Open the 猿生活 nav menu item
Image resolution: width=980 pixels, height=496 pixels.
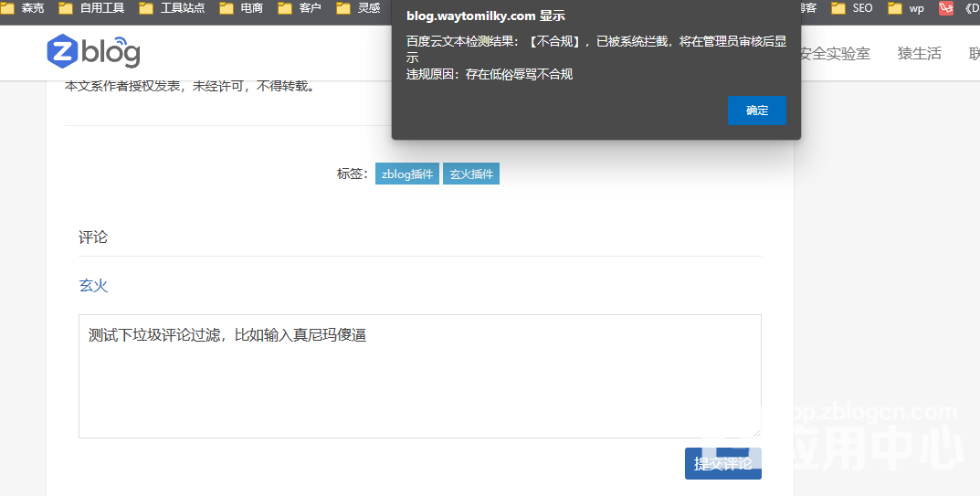pos(919,54)
